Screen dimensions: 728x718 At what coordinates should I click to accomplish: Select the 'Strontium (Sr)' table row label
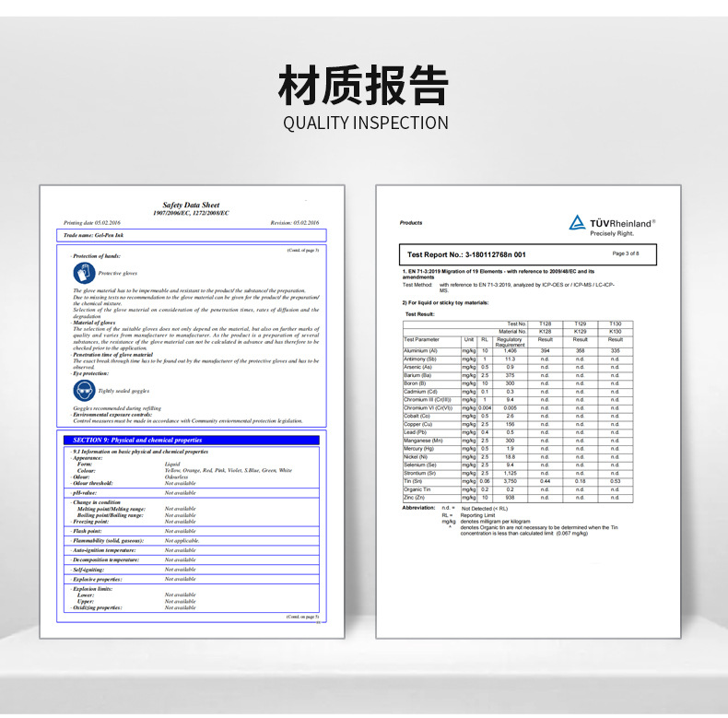420,473
